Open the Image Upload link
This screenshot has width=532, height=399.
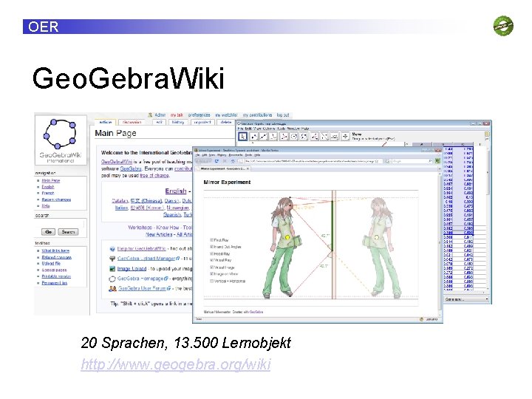(132, 268)
